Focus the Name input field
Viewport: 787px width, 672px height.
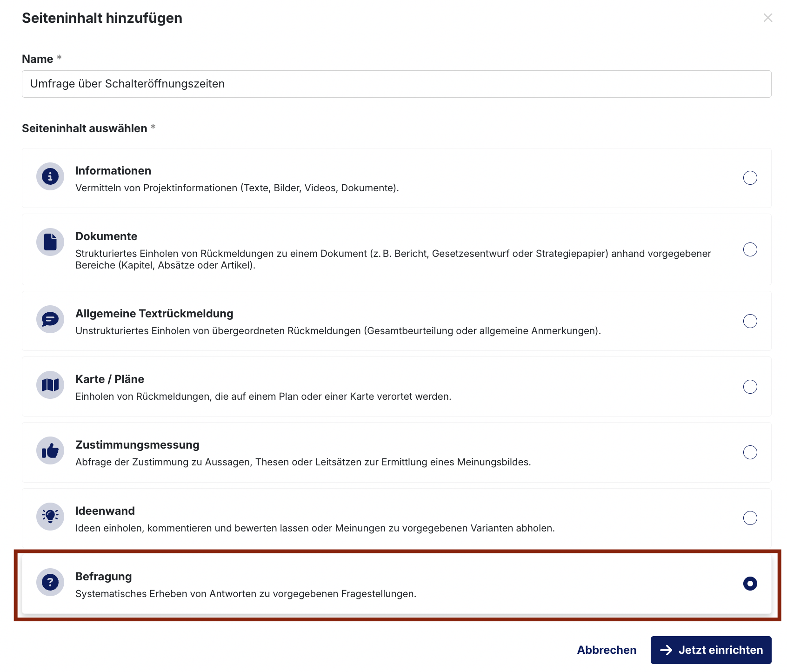click(396, 84)
